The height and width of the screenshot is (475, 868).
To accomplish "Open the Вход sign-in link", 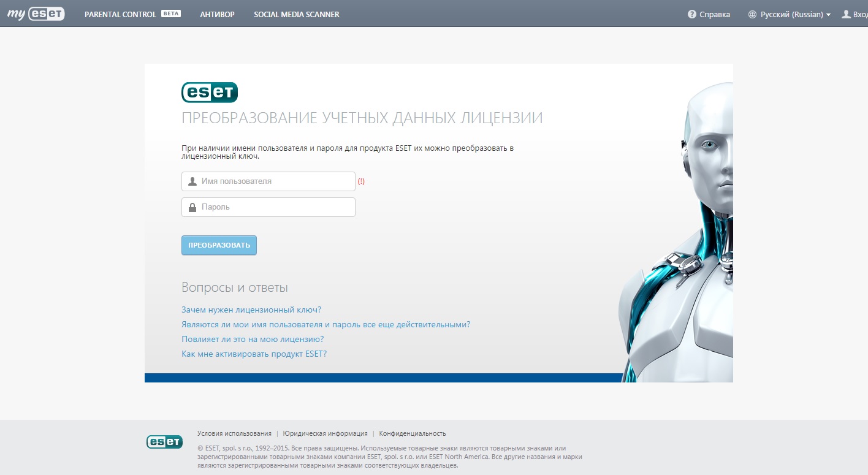I will point(860,14).
